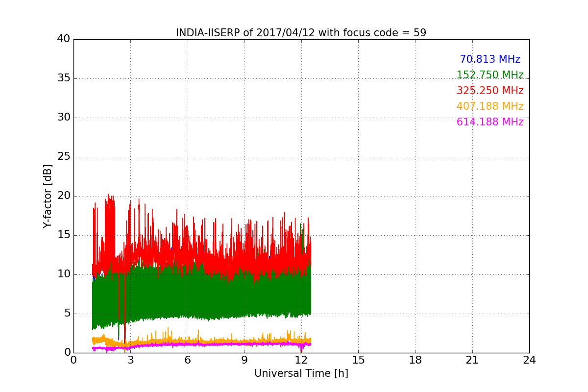Click the y-axis tick label 25

[x=63, y=157]
